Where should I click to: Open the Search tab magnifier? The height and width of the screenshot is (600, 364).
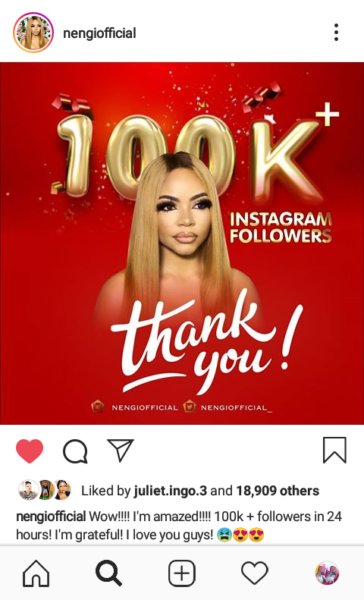[108, 573]
